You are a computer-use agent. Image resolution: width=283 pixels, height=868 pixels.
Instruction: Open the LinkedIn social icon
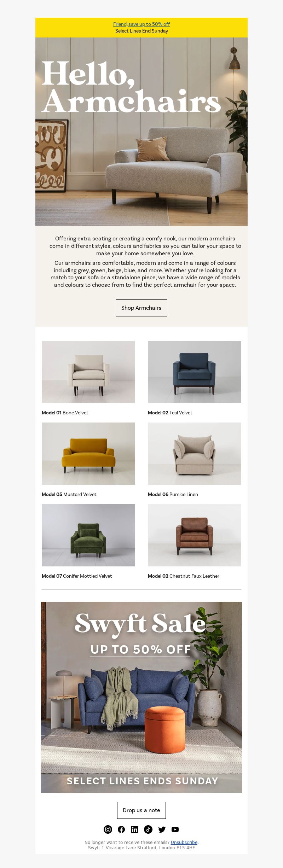click(135, 829)
